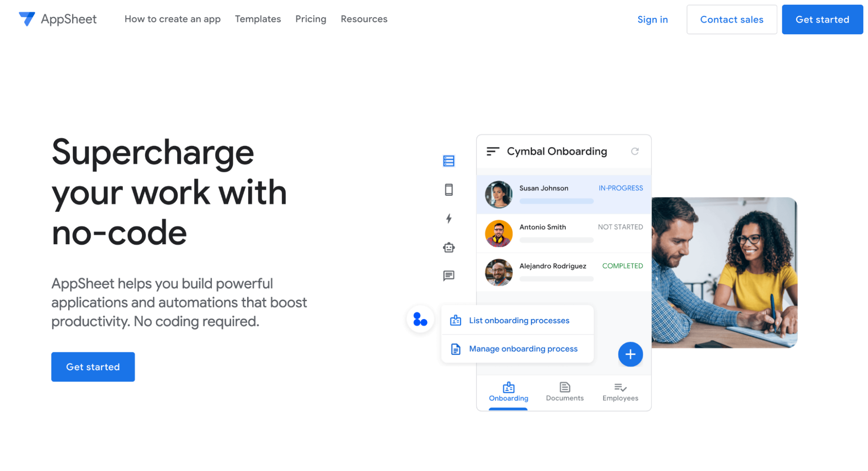
Task: Select the mobile phone view icon
Action: (x=449, y=190)
